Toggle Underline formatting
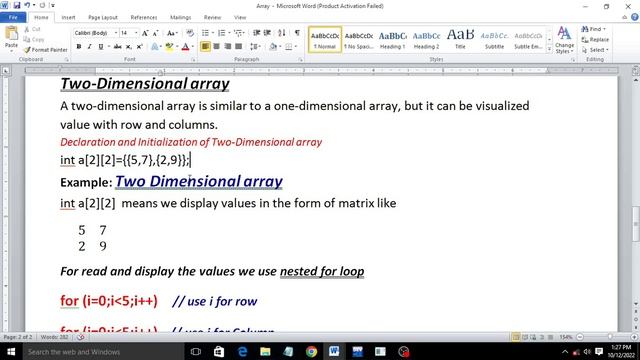 coord(100,47)
